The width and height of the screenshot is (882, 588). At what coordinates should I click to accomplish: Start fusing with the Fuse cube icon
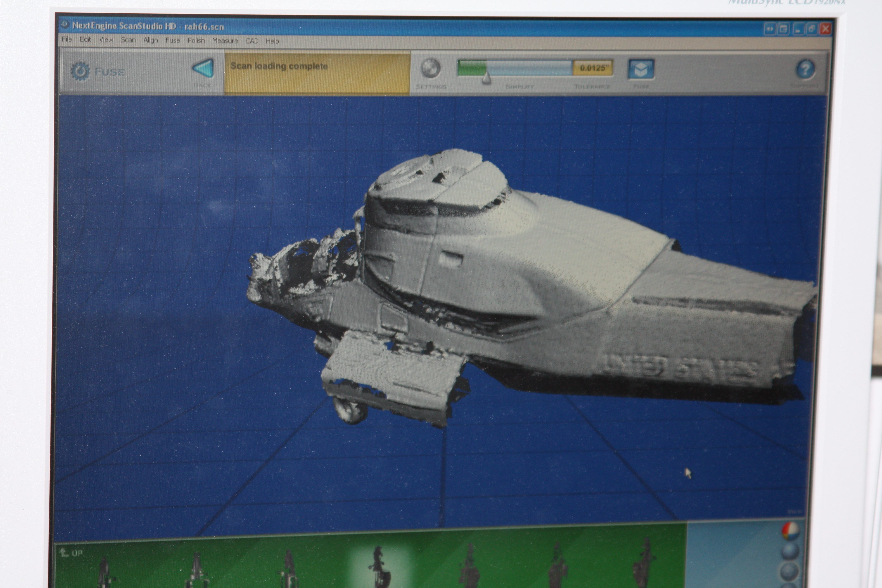click(641, 69)
